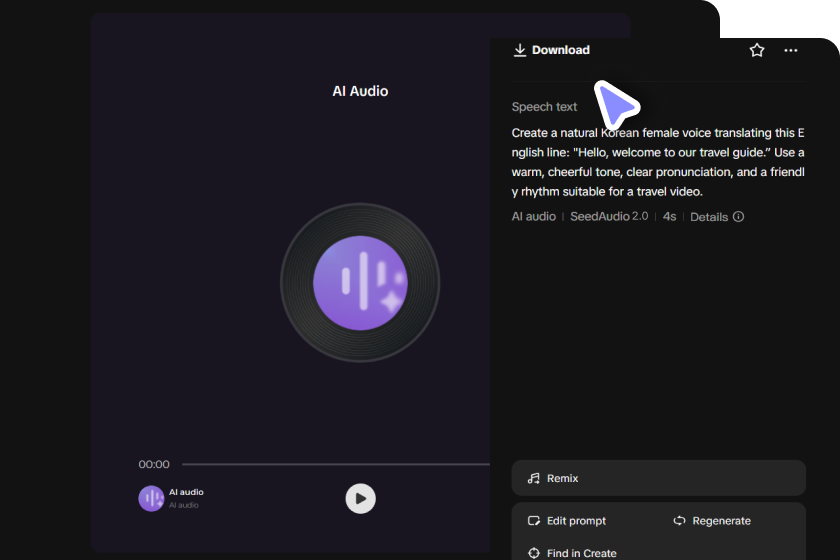
Task: Click the Edit prompt pencil icon
Action: point(534,521)
